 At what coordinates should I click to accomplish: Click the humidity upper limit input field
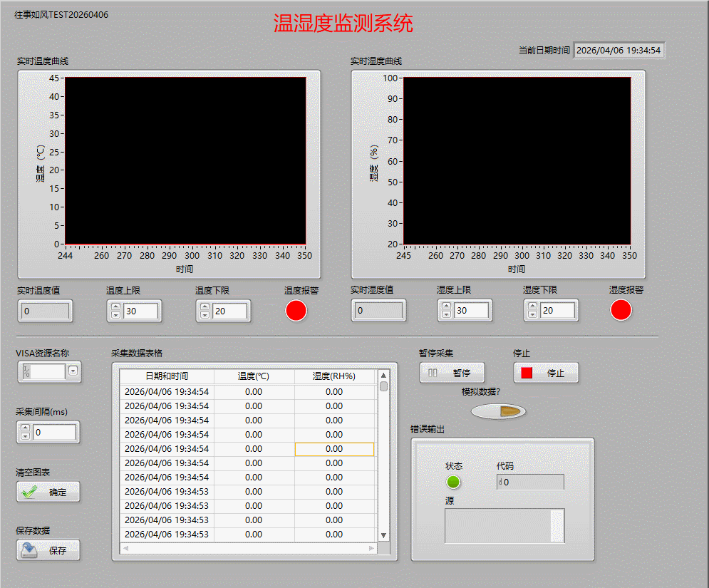[x=471, y=311]
